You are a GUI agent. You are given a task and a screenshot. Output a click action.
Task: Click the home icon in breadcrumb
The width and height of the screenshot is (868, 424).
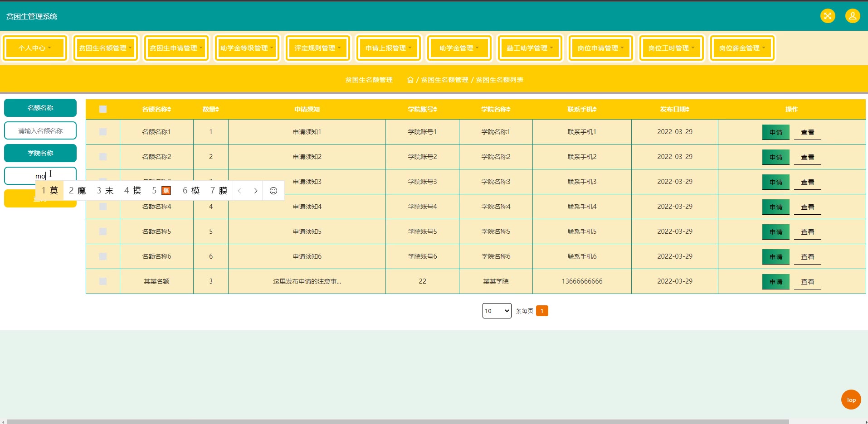click(410, 80)
